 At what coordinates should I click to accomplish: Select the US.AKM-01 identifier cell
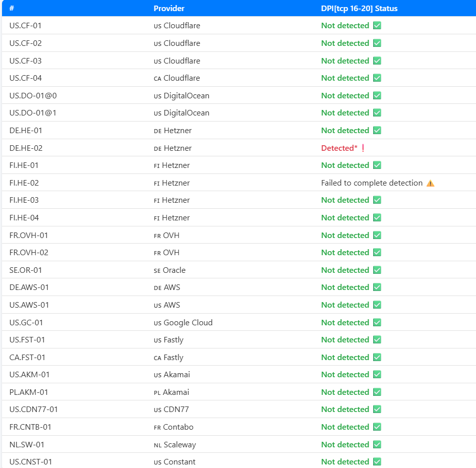29,375
